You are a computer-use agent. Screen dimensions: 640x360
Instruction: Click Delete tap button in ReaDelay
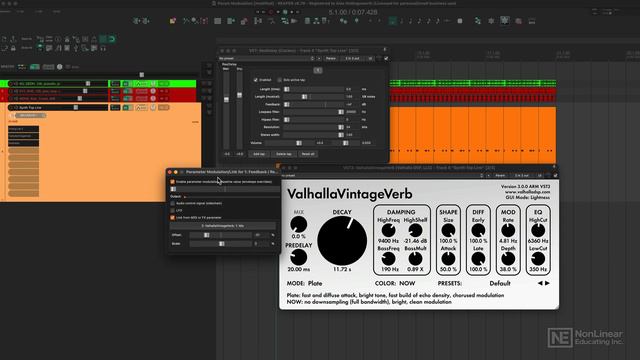(284, 154)
